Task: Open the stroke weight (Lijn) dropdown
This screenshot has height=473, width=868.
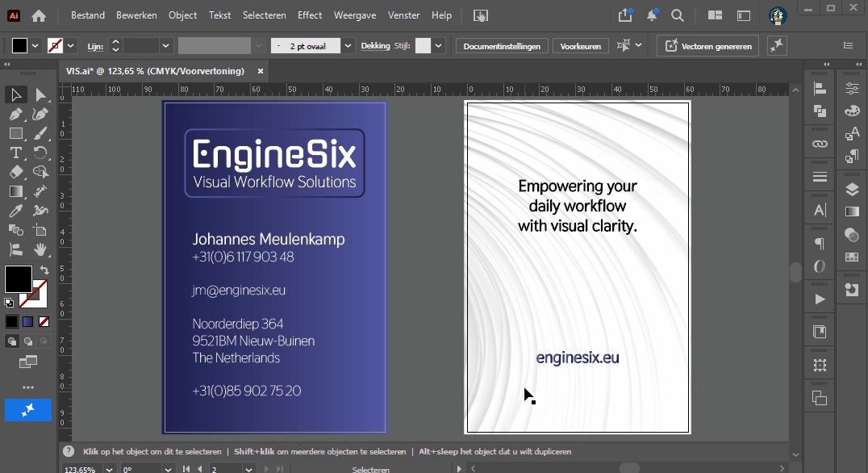Action: [165, 45]
